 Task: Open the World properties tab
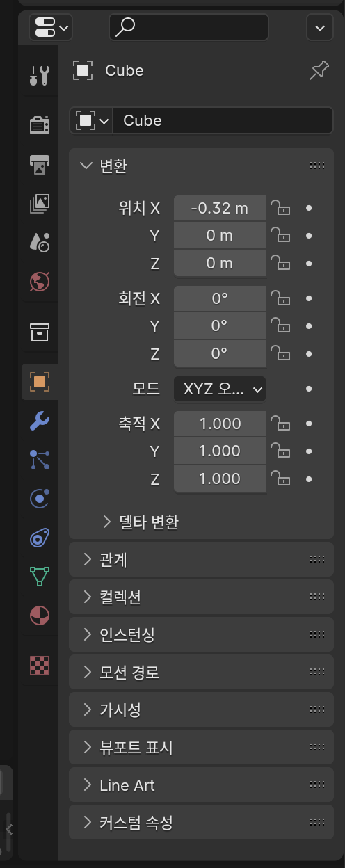click(x=40, y=281)
